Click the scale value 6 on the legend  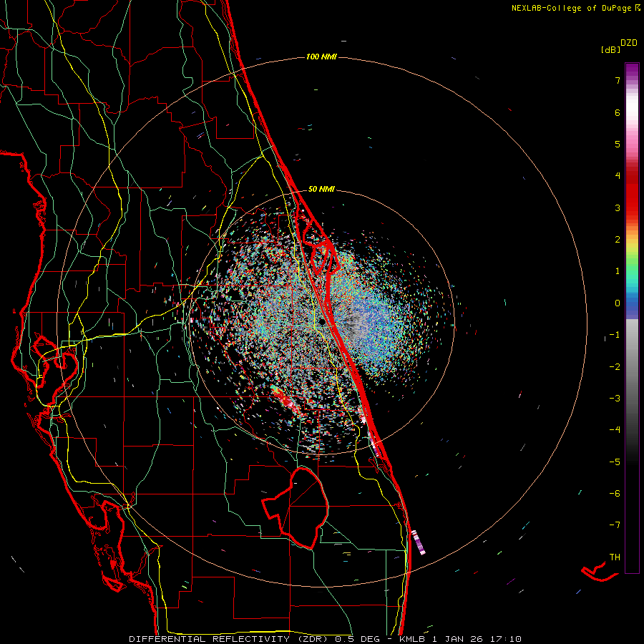(618, 112)
